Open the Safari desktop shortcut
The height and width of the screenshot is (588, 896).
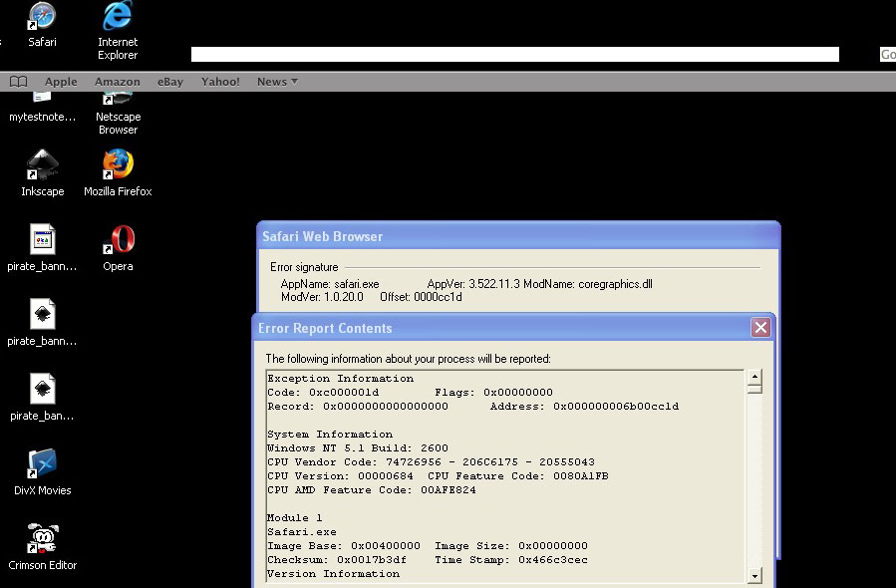coord(42,24)
